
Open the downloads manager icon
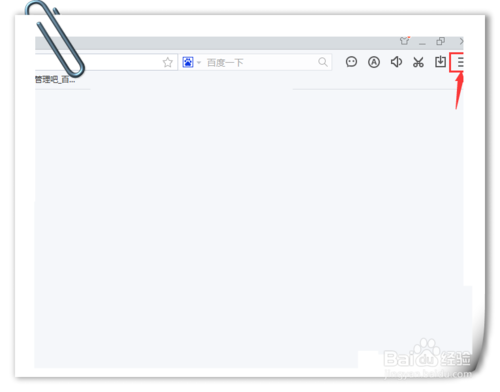tap(440, 62)
